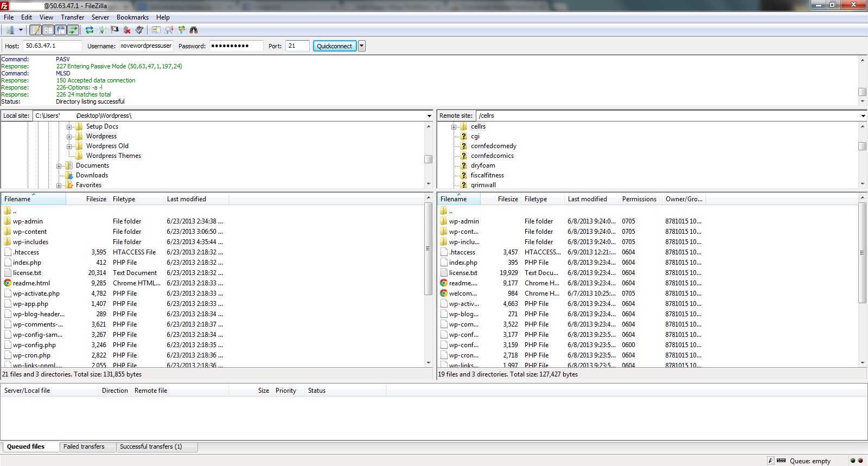Toggle synchronized browsing icon
Viewport: 868px width, 466px height.
[181, 30]
